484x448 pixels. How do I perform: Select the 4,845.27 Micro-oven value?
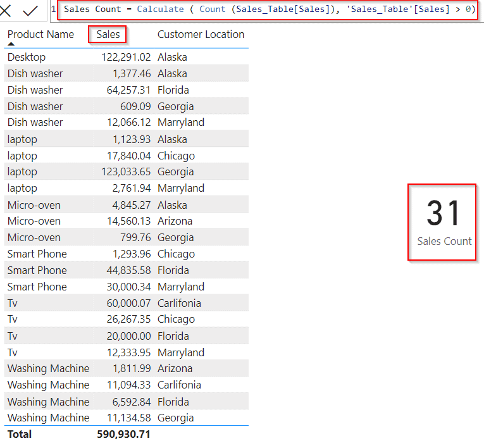(132, 205)
